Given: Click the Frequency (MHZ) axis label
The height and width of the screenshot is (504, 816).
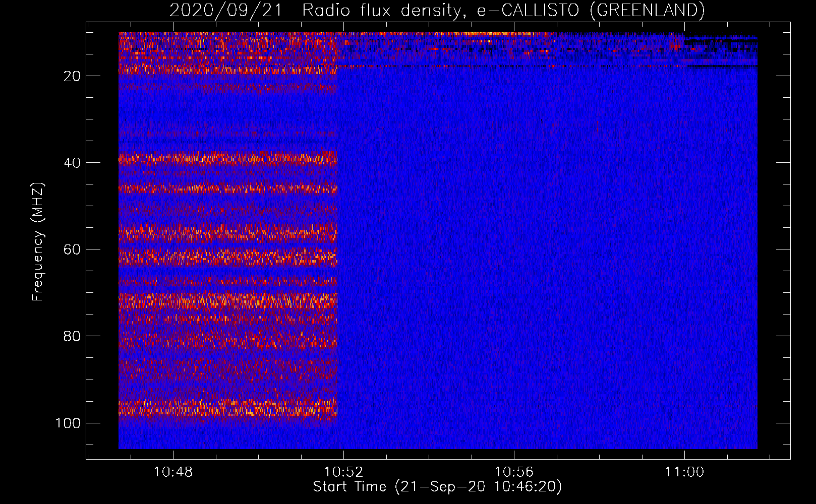Looking at the screenshot, I should pos(37,242).
